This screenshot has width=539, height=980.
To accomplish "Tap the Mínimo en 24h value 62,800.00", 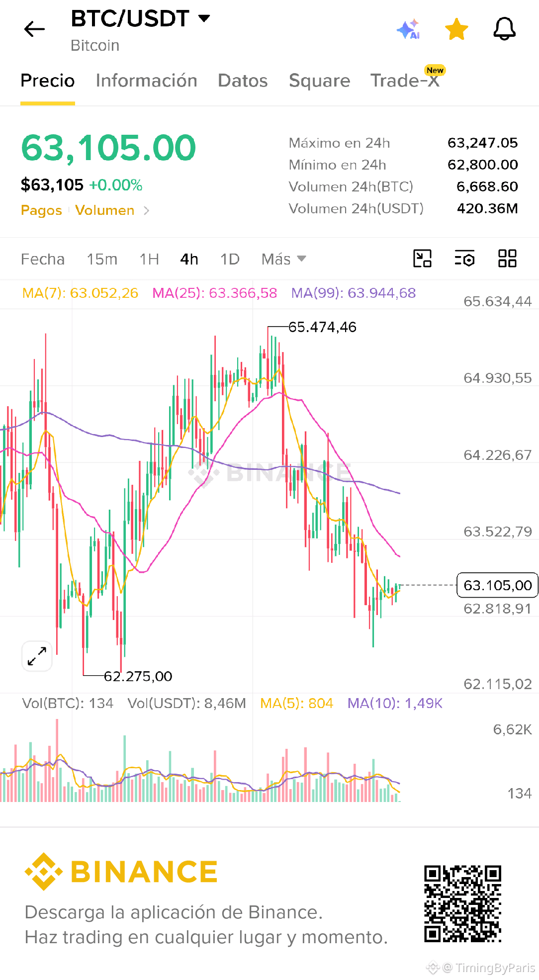I will pyautogui.click(x=483, y=165).
